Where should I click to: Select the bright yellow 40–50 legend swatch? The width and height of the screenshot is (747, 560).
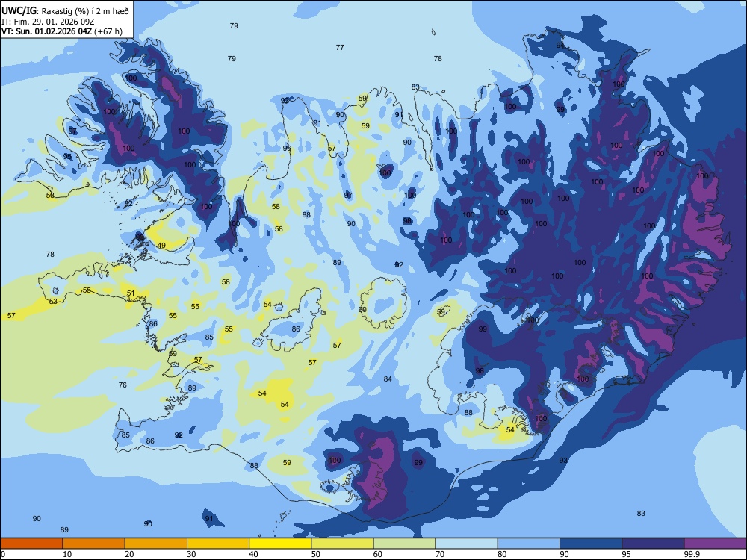click(x=280, y=544)
